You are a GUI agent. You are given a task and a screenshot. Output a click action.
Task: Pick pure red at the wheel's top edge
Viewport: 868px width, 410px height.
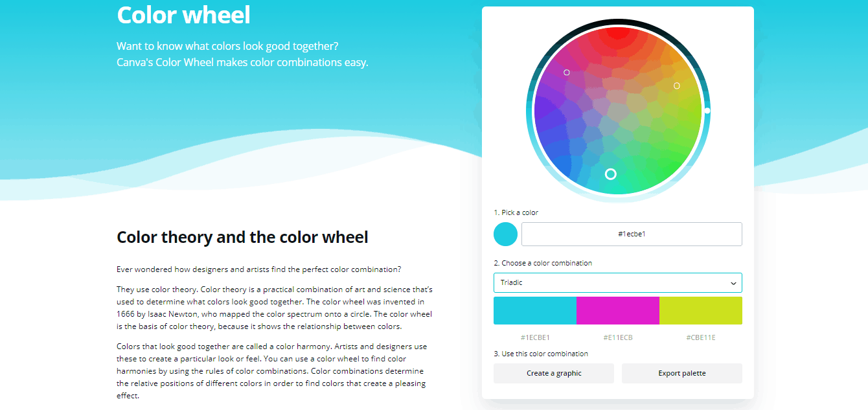point(619,31)
